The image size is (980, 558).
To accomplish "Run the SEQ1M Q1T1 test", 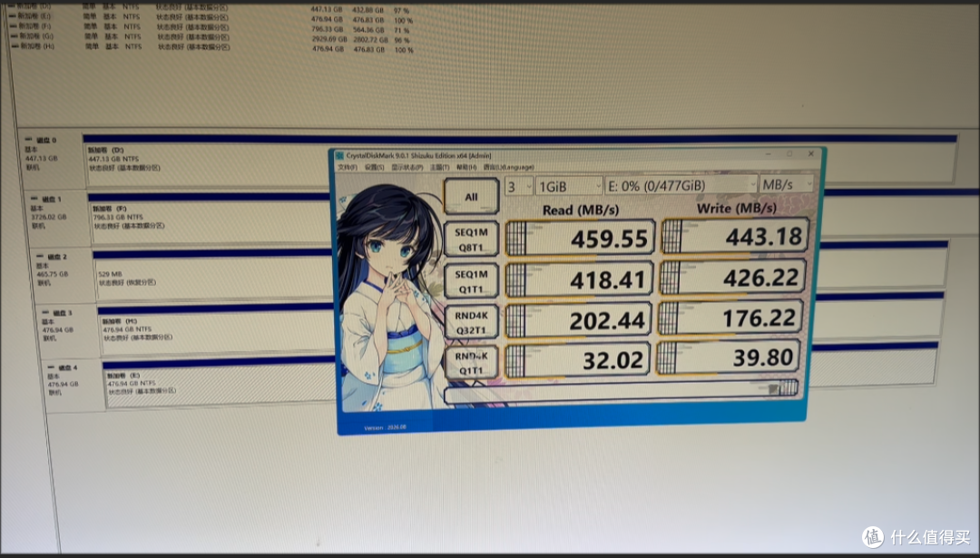I will tap(471, 281).
